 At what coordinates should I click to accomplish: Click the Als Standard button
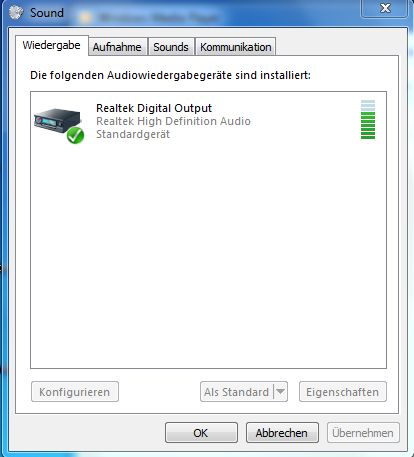237,392
